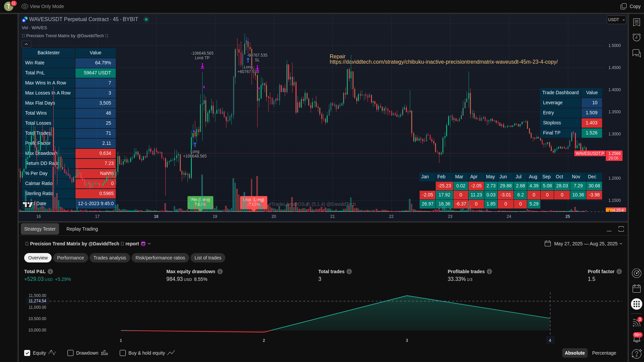Image resolution: width=644 pixels, height=362 pixels.
Task: Switch to Replay Trading tab
Action: click(82, 229)
